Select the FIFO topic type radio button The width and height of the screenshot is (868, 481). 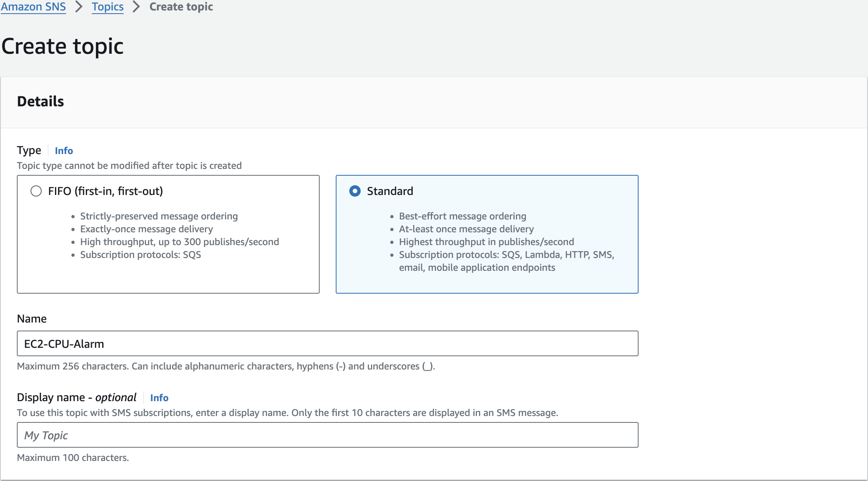click(x=36, y=191)
